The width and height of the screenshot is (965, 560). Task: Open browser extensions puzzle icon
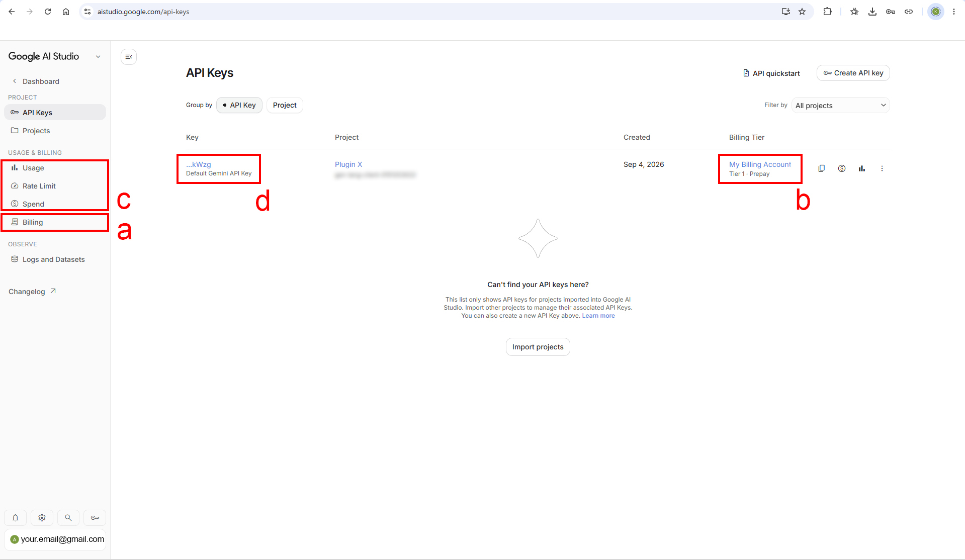click(827, 12)
